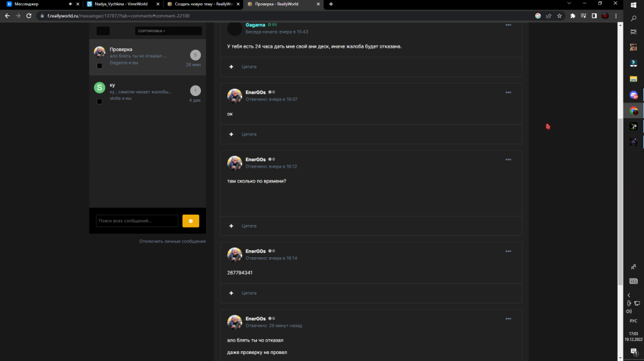644x361 pixels.
Task: Open Windows Start button
Action: point(633,5)
